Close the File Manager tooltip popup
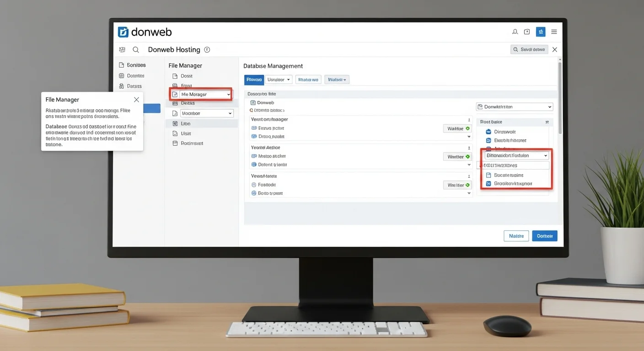 (x=136, y=100)
